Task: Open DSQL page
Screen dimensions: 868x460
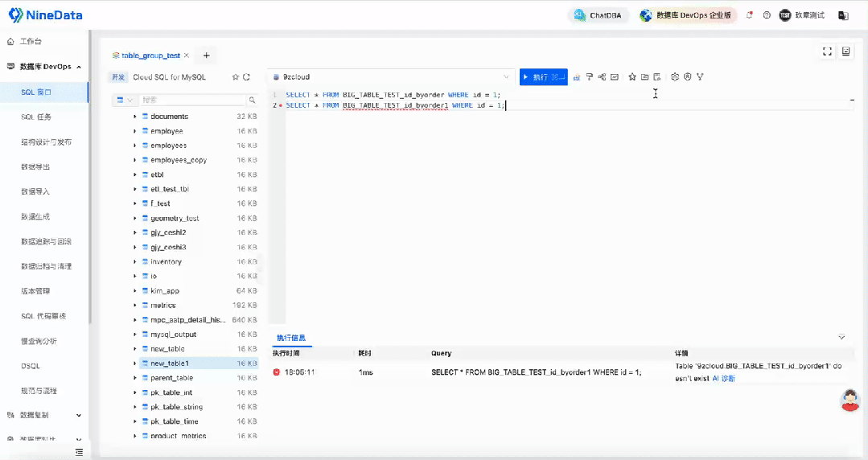Action: point(31,366)
